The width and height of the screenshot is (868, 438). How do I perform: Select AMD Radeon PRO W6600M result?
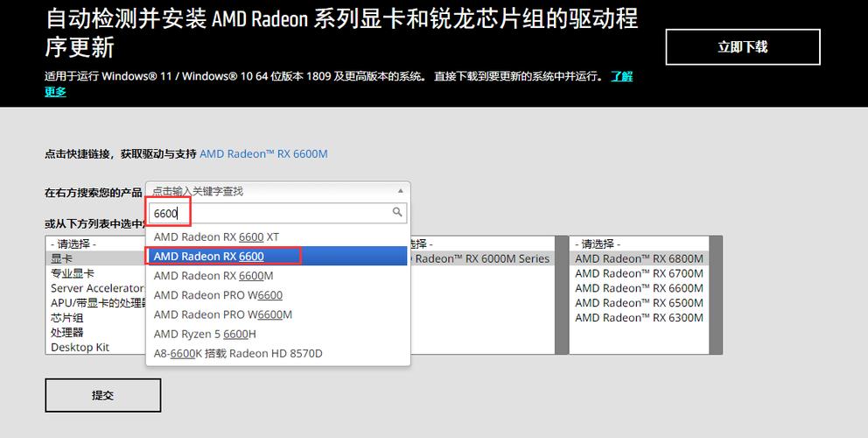coord(278,314)
